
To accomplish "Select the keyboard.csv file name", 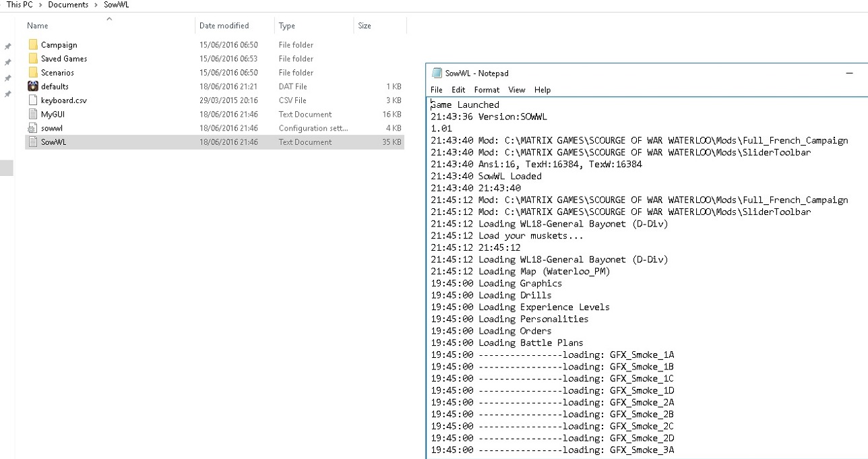I will (x=63, y=100).
